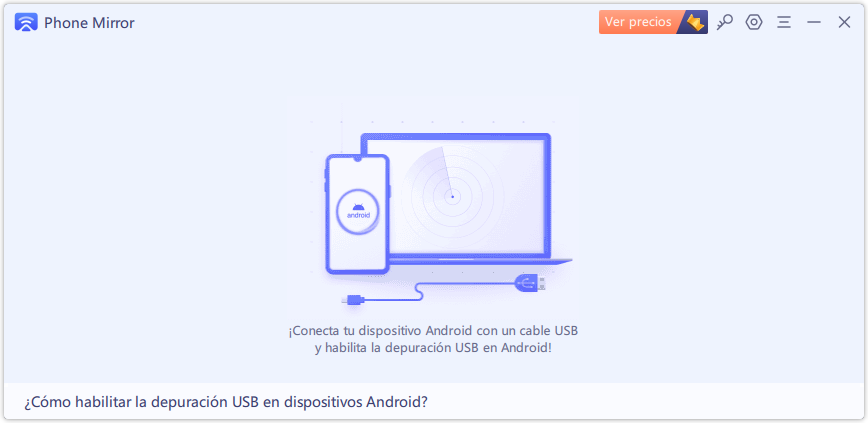Click the android logo circle on phone

pos(358,212)
